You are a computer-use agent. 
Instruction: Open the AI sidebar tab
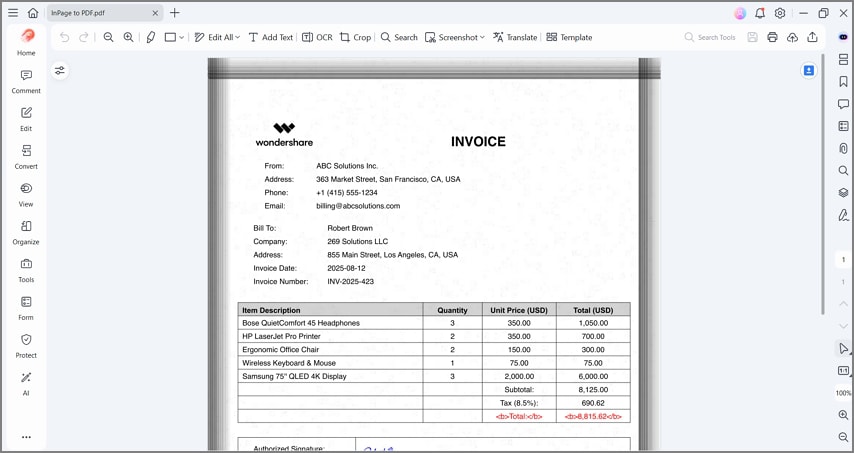point(26,384)
